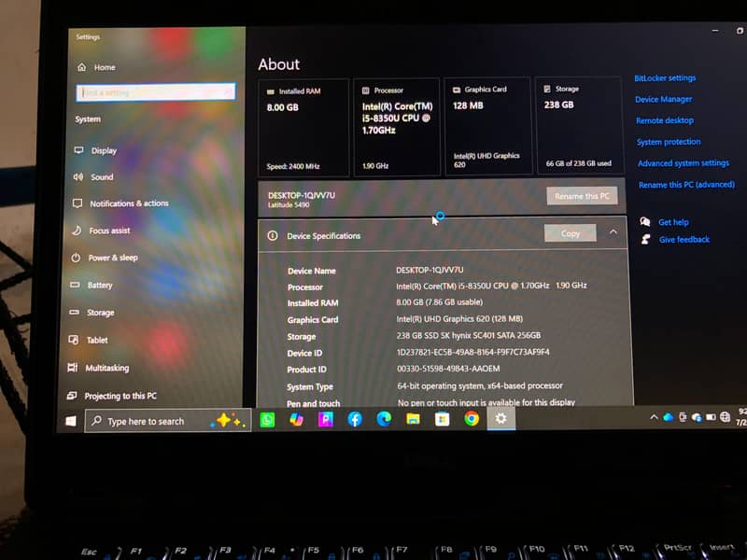
Task: Click the 8.00 GB (7.86 GB usable) value
Action: coord(439,301)
